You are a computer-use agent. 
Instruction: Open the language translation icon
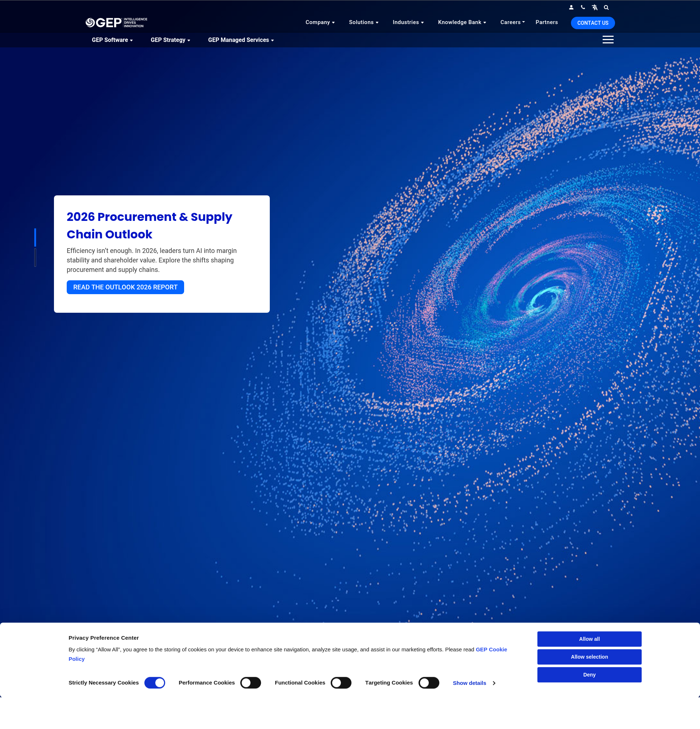click(x=594, y=7)
